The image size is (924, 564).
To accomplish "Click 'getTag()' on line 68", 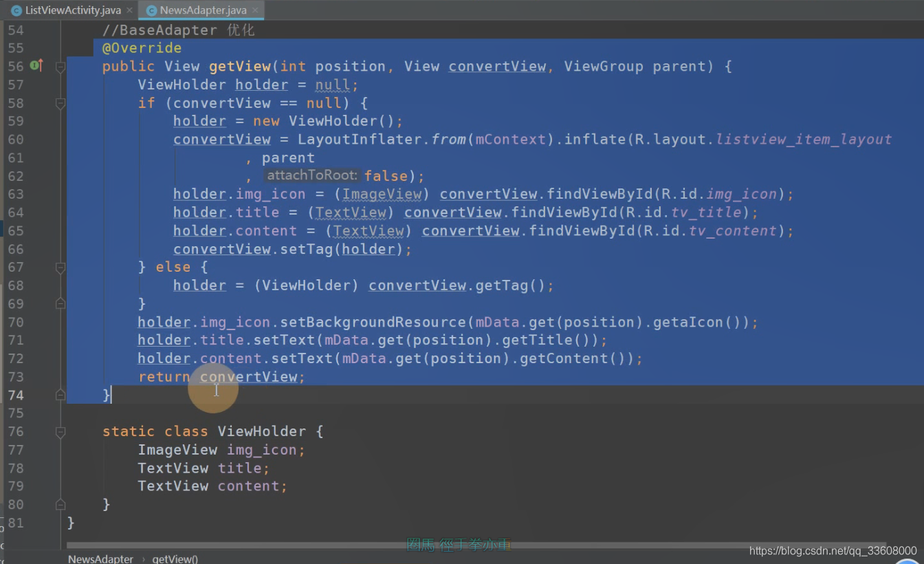I will (509, 285).
